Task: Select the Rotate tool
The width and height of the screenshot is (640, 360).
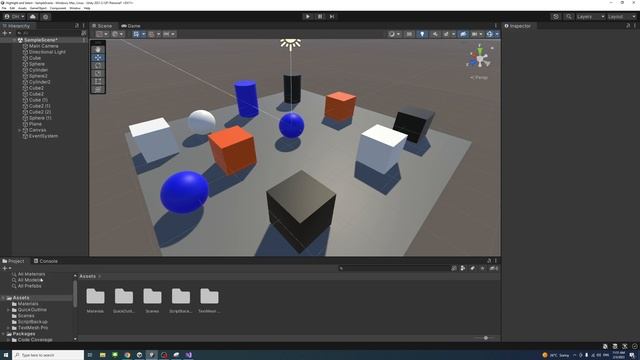Action: pos(98,65)
